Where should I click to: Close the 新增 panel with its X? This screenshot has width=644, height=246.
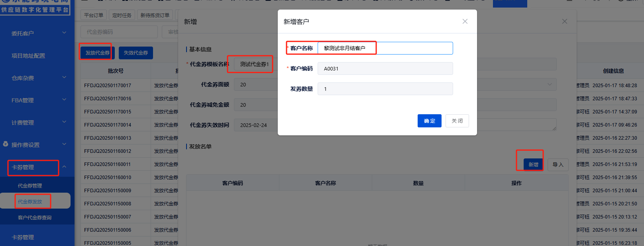tap(565, 21)
